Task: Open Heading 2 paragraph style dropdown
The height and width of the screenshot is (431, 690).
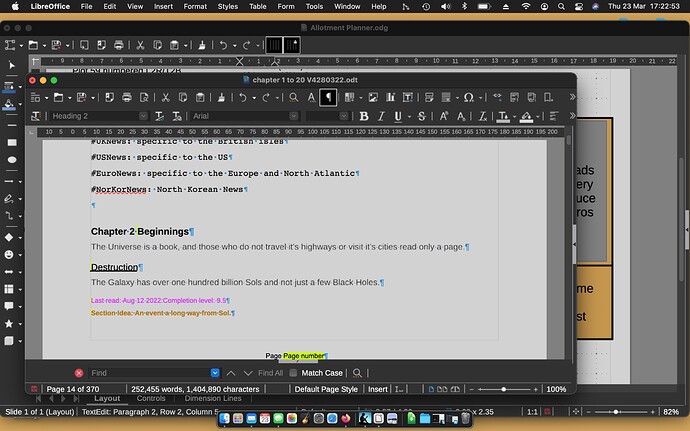Action: (143, 116)
